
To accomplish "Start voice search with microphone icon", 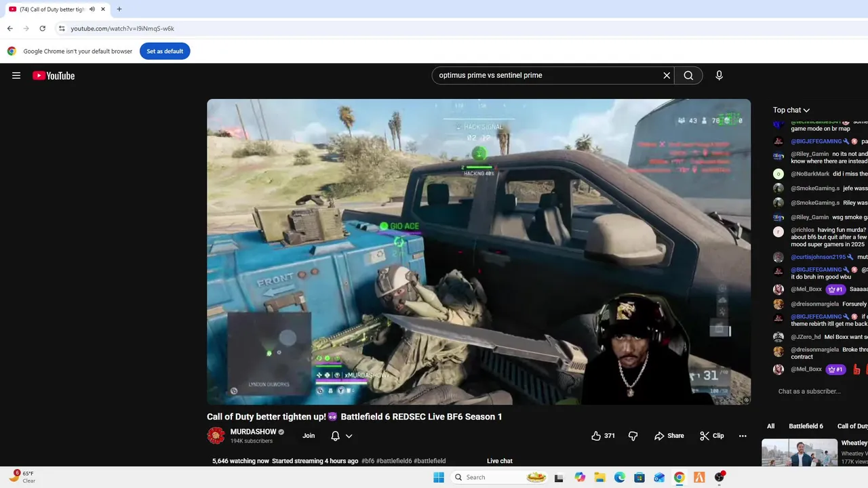I will [719, 75].
